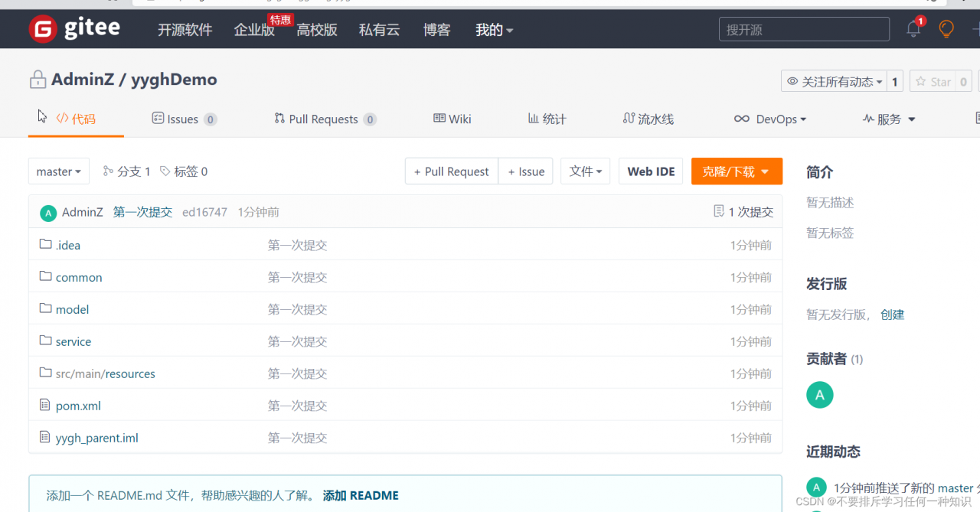Open 高校版 in the top navigation

[317, 30]
